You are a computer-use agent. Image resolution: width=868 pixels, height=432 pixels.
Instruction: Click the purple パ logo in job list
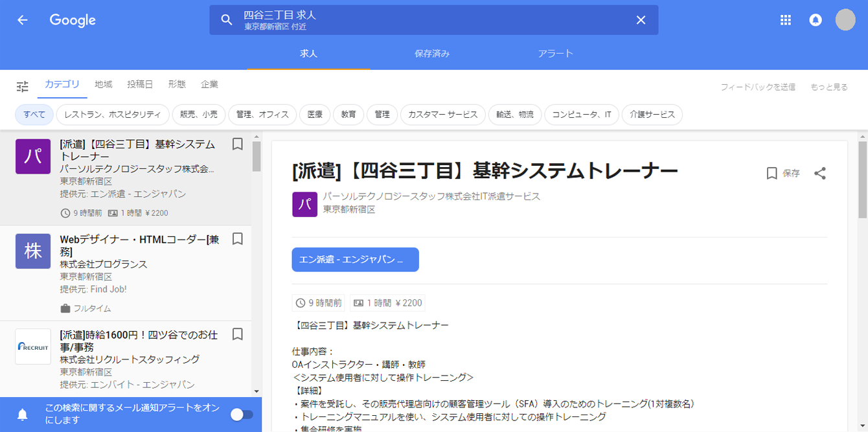(x=33, y=156)
